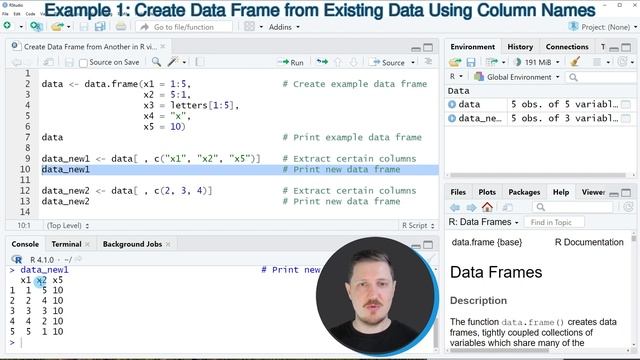Focus the Find in Topic field
The width and height of the screenshot is (640, 360).
coord(554,222)
